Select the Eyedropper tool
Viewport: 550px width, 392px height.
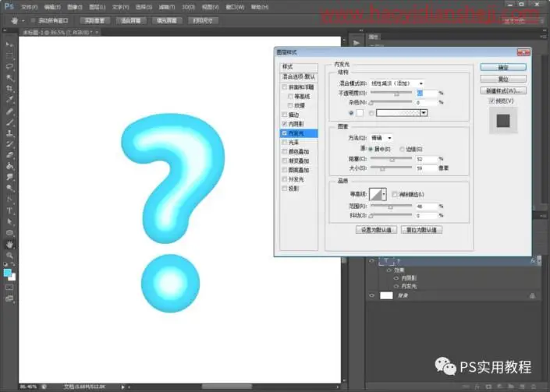tap(9, 100)
